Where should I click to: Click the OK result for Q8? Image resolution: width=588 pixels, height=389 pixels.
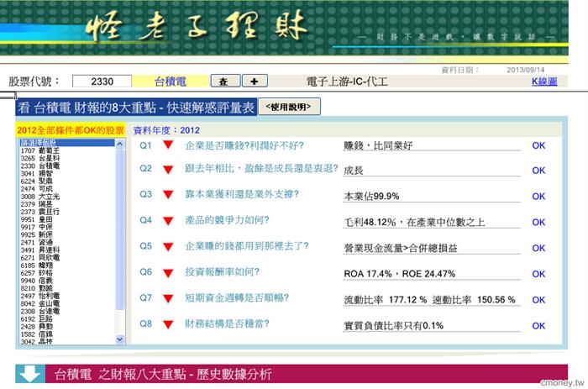pos(538,326)
